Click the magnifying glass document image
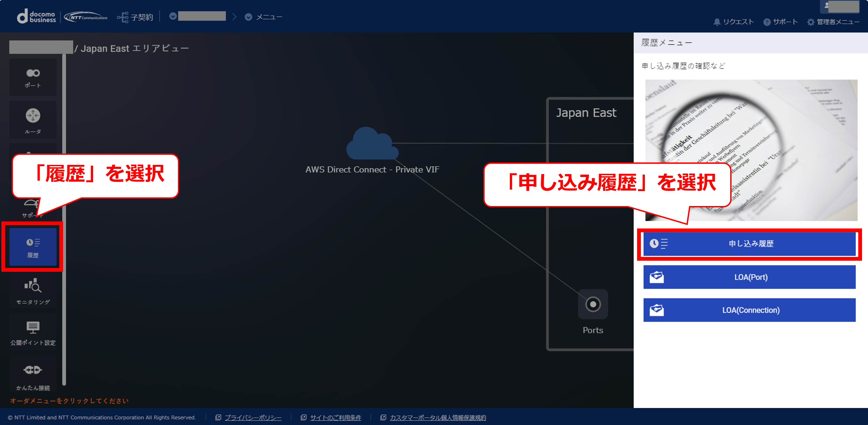Image resolution: width=868 pixels, height=425 pixels. (751, 150)
